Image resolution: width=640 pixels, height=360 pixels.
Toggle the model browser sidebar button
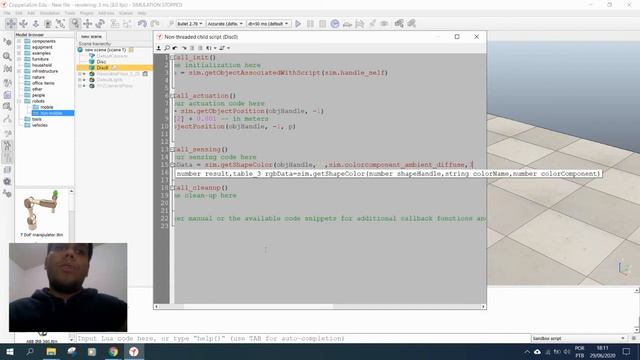(7, 146)
